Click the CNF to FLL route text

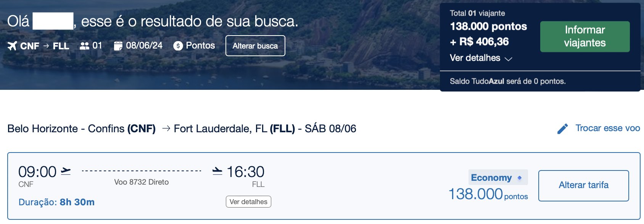tap(45, 46)
